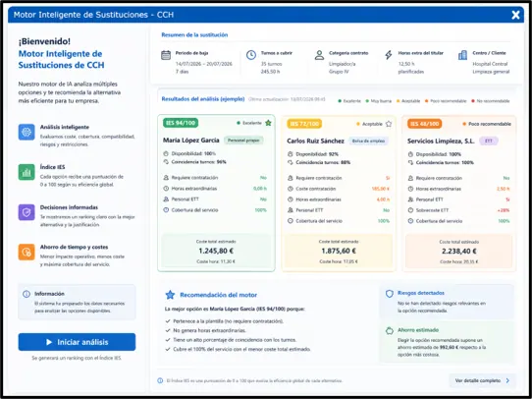
Task: Click María's Personal ETT icon
Action: click(166, 199)
